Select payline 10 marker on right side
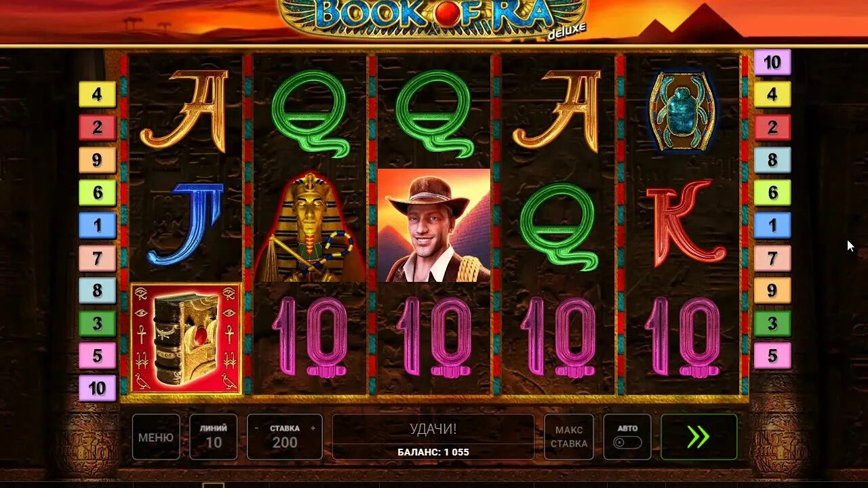This screenshot has width=868, height=488. (772, 62)
